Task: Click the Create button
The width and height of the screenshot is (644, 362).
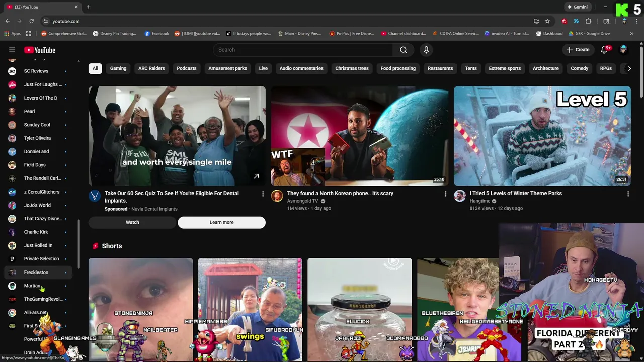Action: point(578,50)
